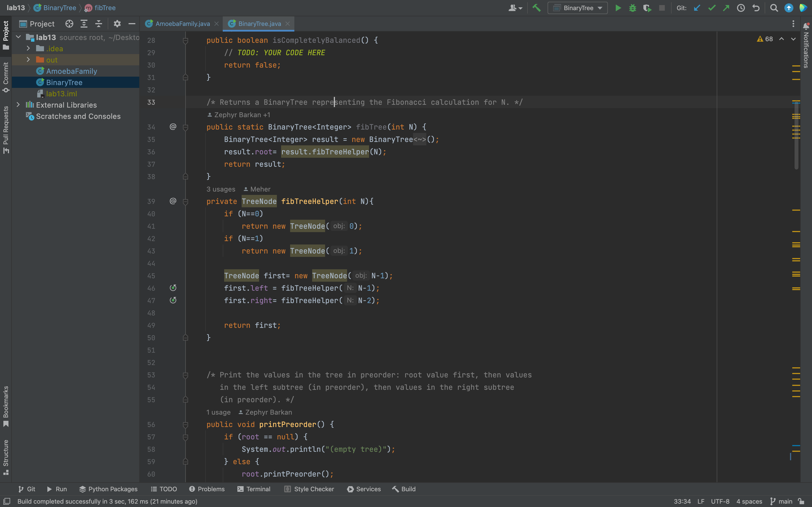Click the green Run button in toolbar
The width and height of the screenshot is (812, 507).
point(618,8)
